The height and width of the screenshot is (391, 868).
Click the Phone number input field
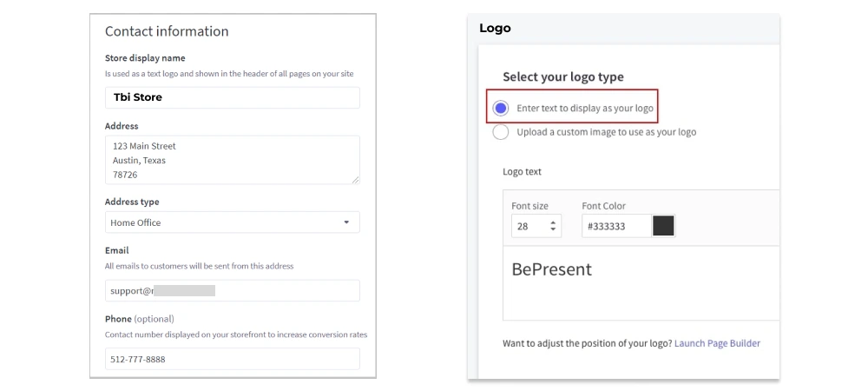coord(232,359)
